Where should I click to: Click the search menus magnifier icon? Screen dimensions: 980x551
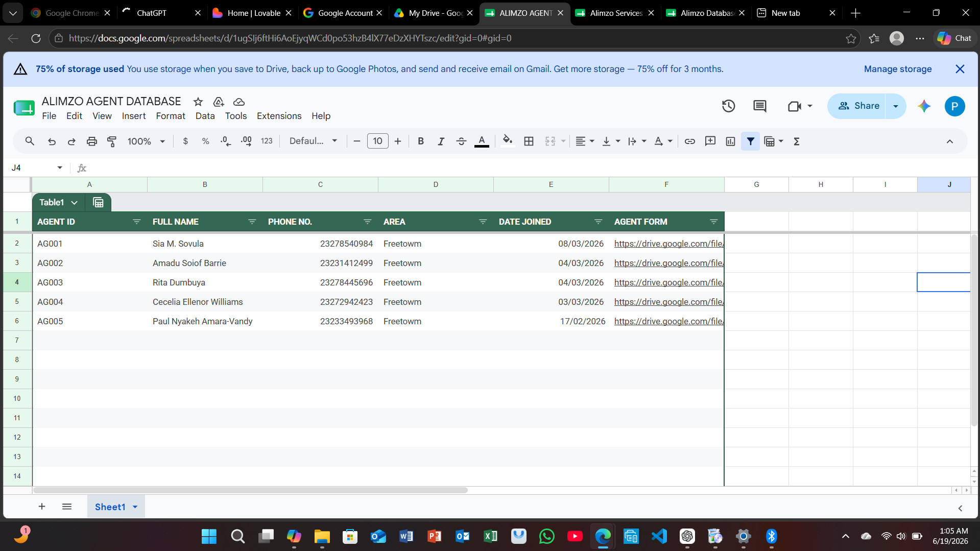30,141
